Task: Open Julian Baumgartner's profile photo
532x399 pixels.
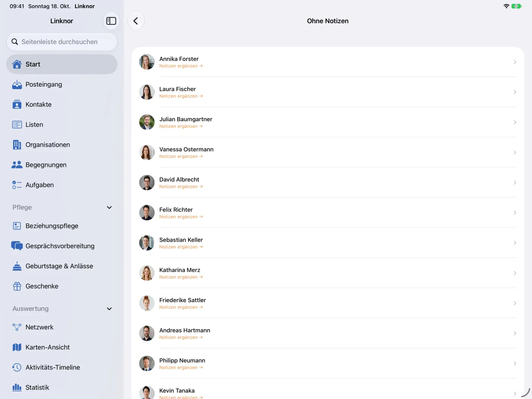Action: point(147,122)
